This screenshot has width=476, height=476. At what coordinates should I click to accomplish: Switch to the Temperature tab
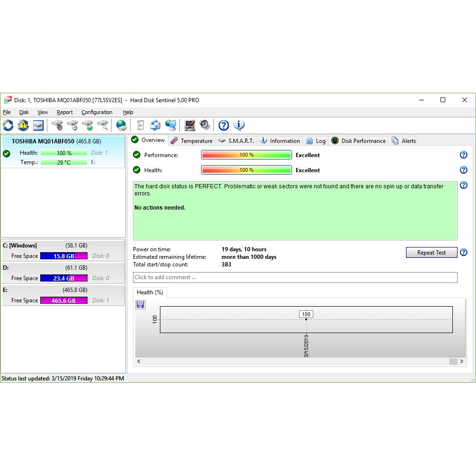pos(192,141)
